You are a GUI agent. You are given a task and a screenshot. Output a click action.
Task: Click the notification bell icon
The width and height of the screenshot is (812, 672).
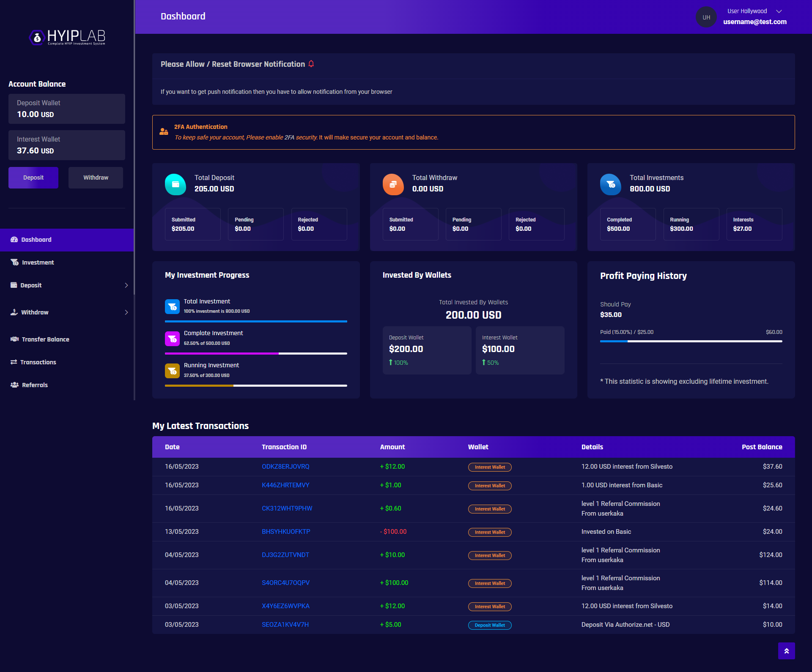point(311,64)
